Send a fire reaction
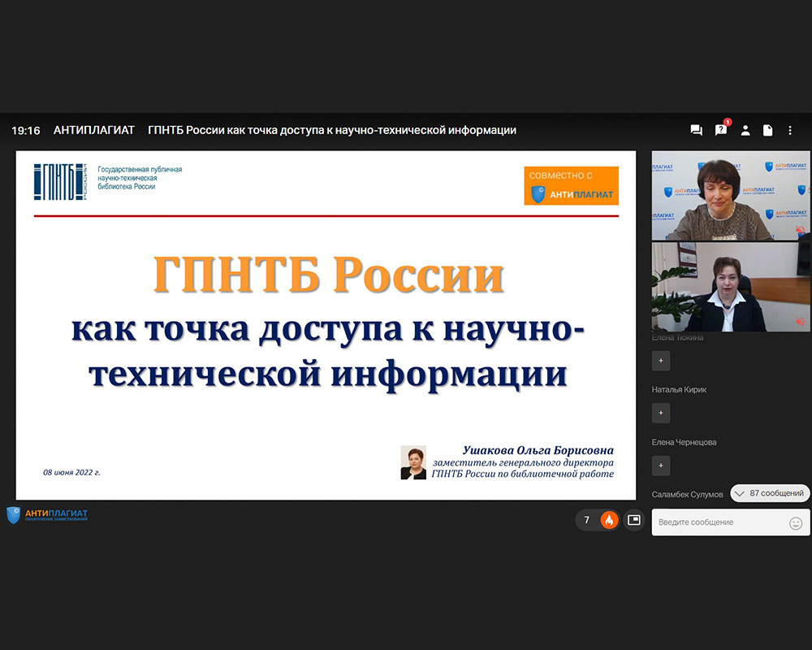Image resolution: width=812 pixels, height=650 pixels. pyautogui.click(x=609, y=520)
